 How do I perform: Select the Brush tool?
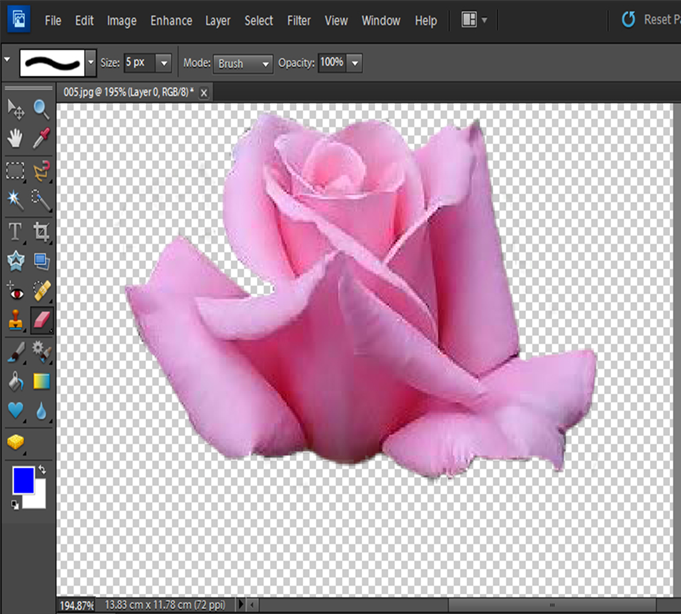[x=16, y=352]
